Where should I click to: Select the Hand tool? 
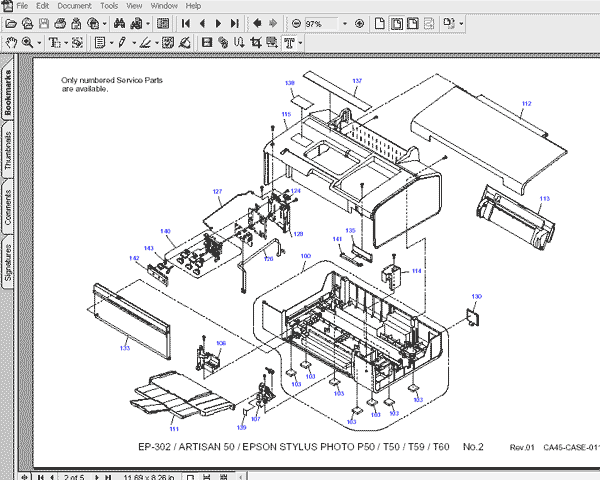pos(11,42)
